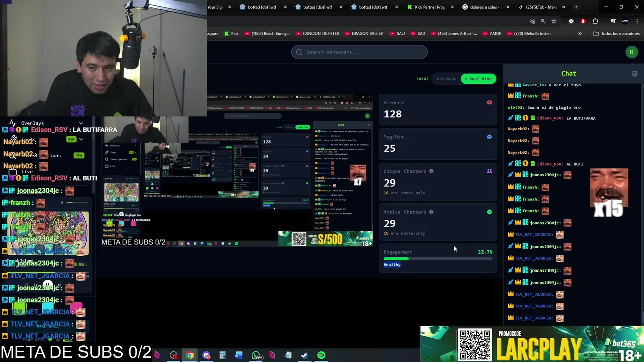The image size is (644, 362).
Task: Click the purple people icon on Unique Chatters
Action: pyautogui.click(x=489, y=171)
